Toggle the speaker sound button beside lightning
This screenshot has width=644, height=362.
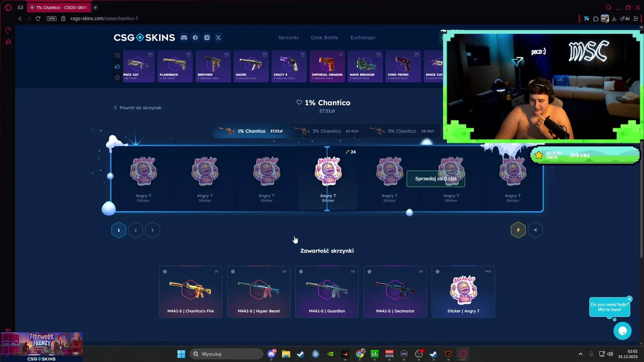pos(535,230)
